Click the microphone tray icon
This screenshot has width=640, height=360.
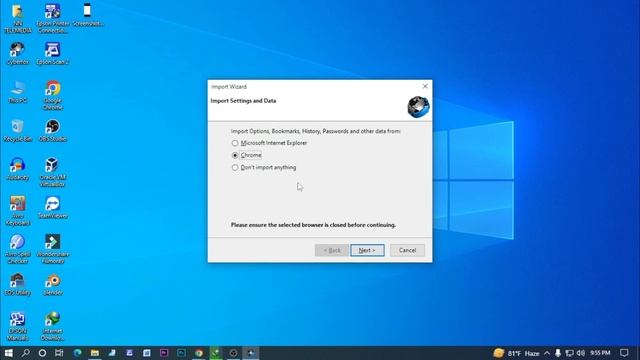click(x=558, y=353)
